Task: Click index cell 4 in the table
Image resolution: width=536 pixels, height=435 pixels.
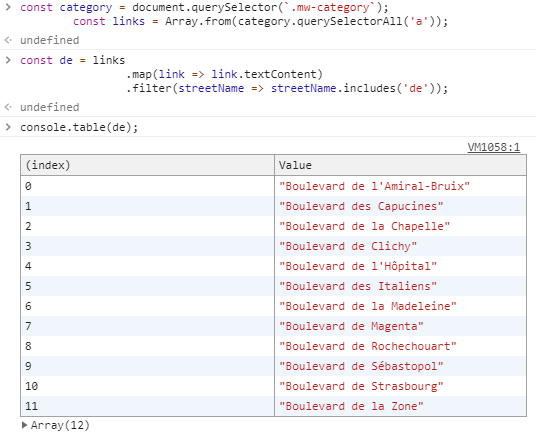Action: pyautogui.click(x=147, y=266)
